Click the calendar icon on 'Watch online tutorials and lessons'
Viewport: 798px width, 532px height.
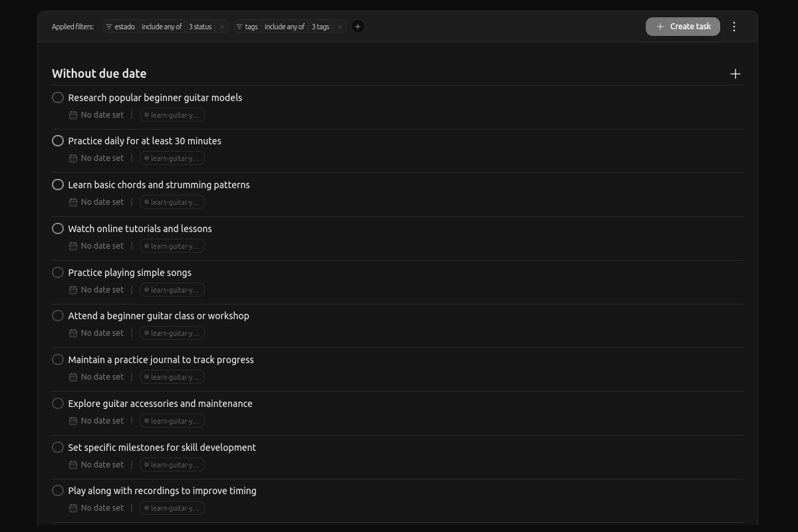pyautogui.click(x=73, y=245)
